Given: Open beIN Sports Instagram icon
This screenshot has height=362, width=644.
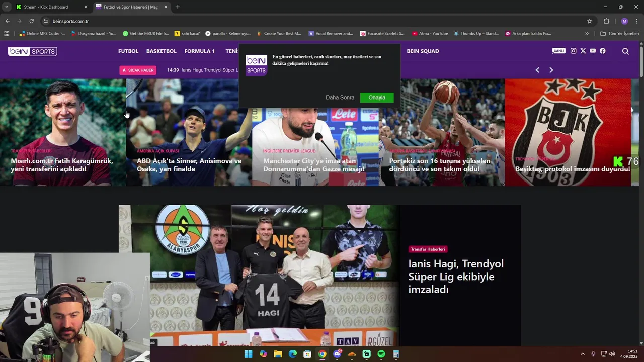Looking at the screenshot, I should click(x=573, y=51).
